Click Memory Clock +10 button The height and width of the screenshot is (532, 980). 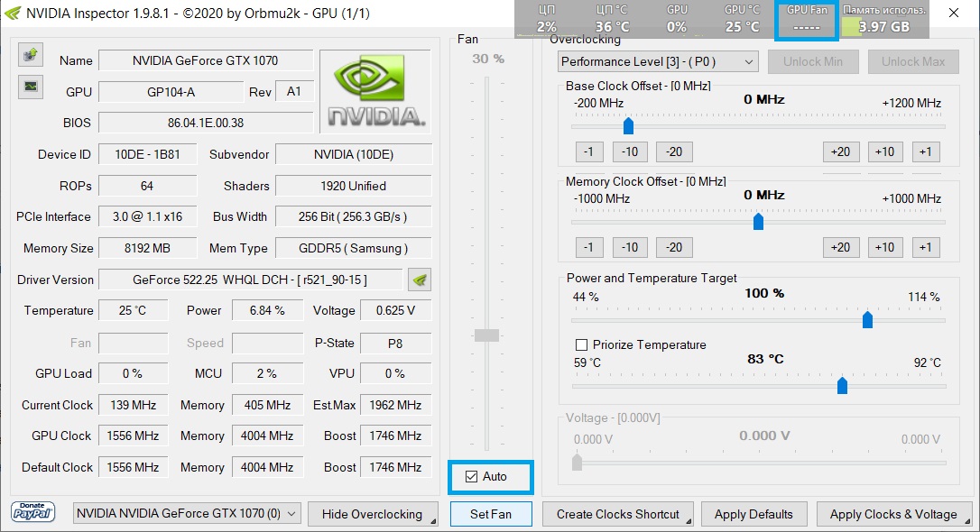pos(885,247)
